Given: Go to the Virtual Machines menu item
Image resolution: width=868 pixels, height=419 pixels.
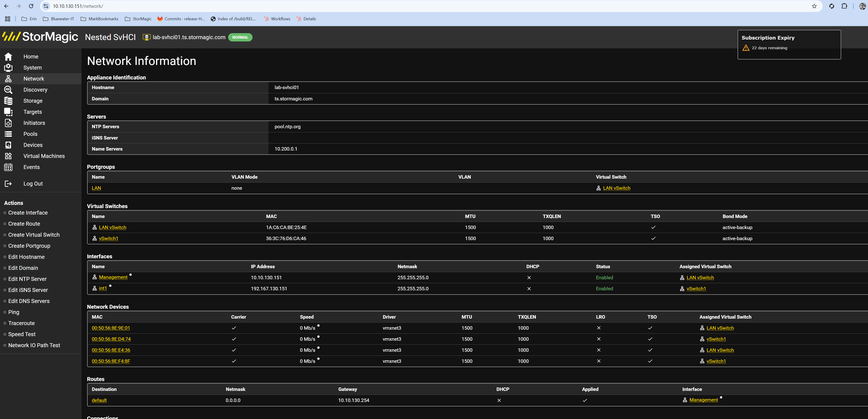Looking at the screenshot, I should point(44,156).
